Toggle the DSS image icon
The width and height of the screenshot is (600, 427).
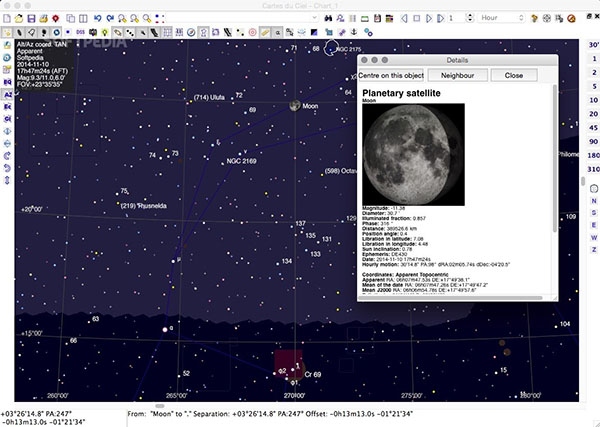(x=80, y=33)
